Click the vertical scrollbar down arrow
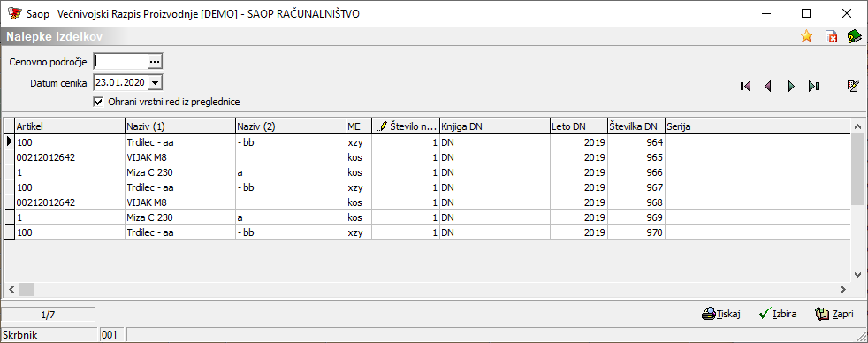Image resolution: width=868 pixels, height=343 pixels. 857,274
